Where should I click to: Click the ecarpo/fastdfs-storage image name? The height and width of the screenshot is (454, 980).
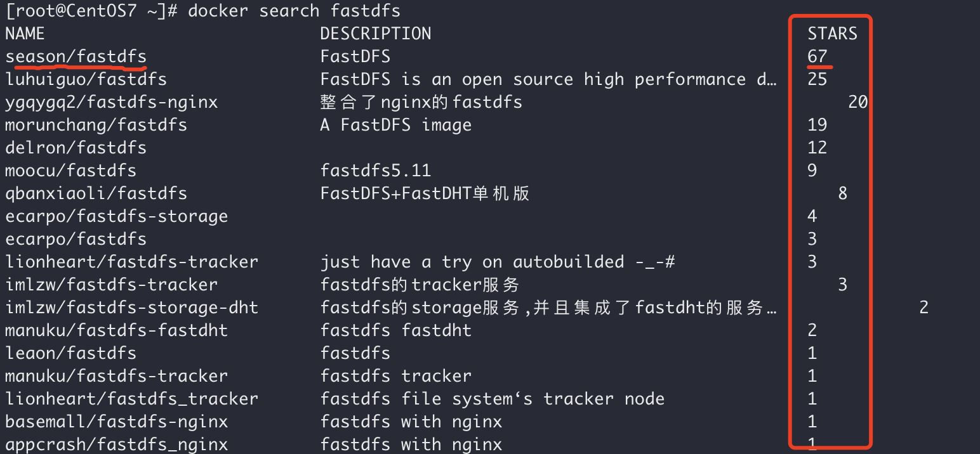117,216
